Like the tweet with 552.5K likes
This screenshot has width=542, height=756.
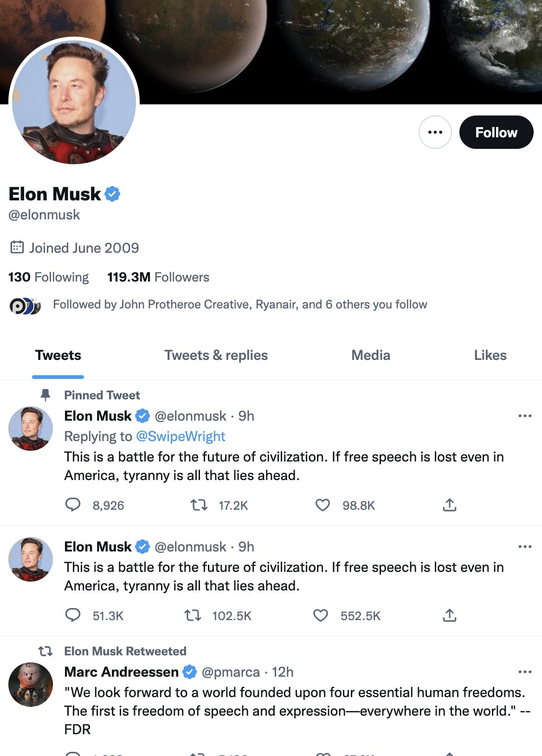point(321,615)
